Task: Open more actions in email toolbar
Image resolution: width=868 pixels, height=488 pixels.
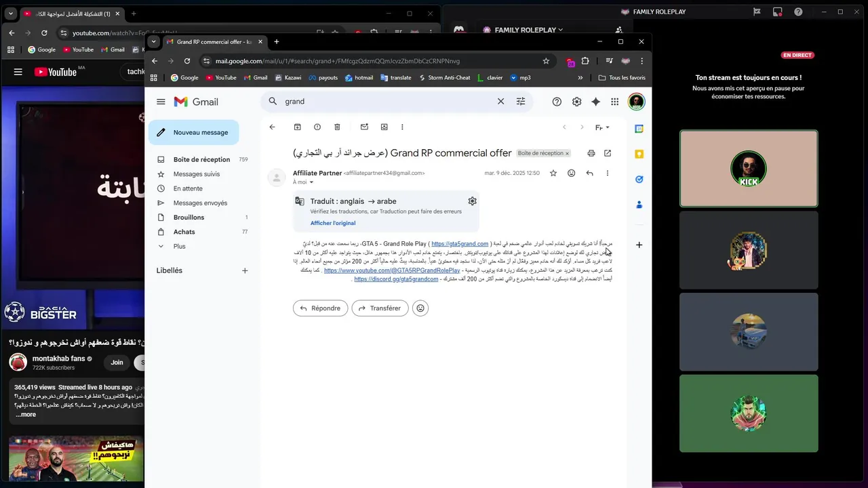Action: 402,127
